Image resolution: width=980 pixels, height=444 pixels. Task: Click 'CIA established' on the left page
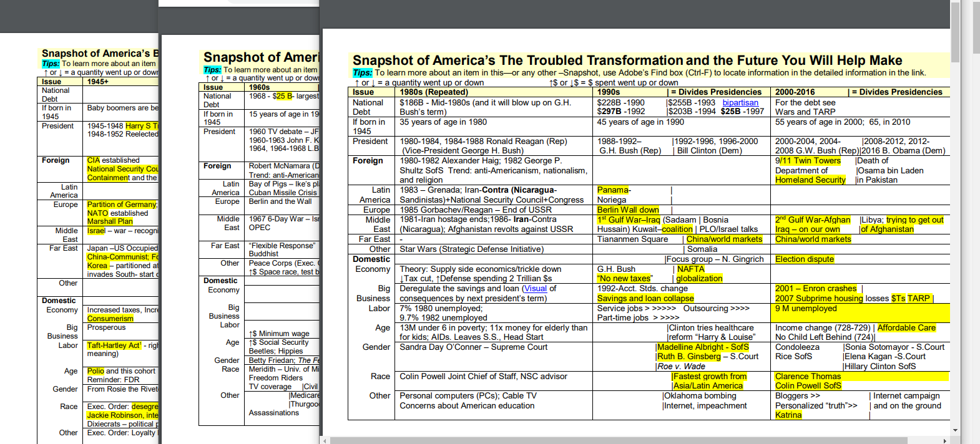point(114,160)
